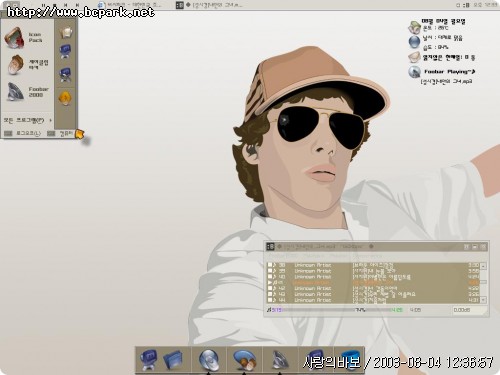The width and height of the screenshot is (500, 375).
Task: Check the box for track 38
Action: point(270,265)
